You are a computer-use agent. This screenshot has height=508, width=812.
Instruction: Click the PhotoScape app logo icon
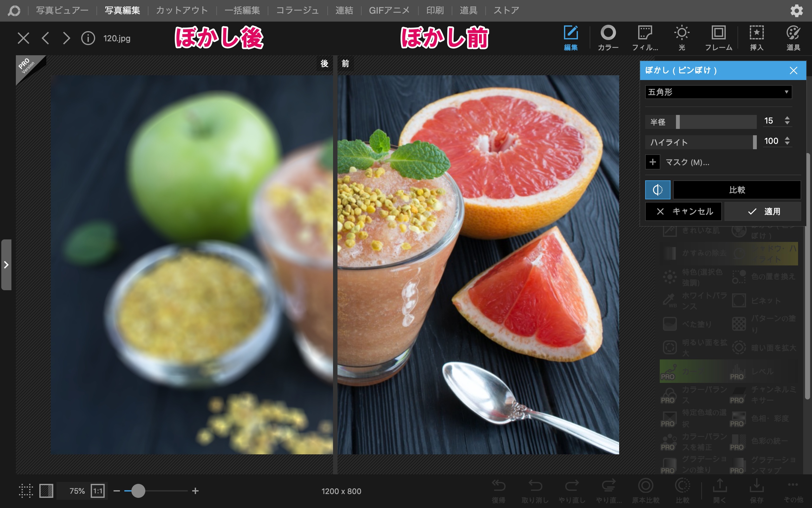14,10
